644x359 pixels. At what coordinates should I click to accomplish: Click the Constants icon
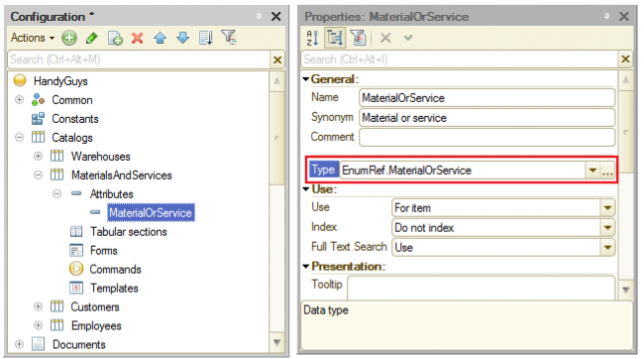tap(38, 119)
